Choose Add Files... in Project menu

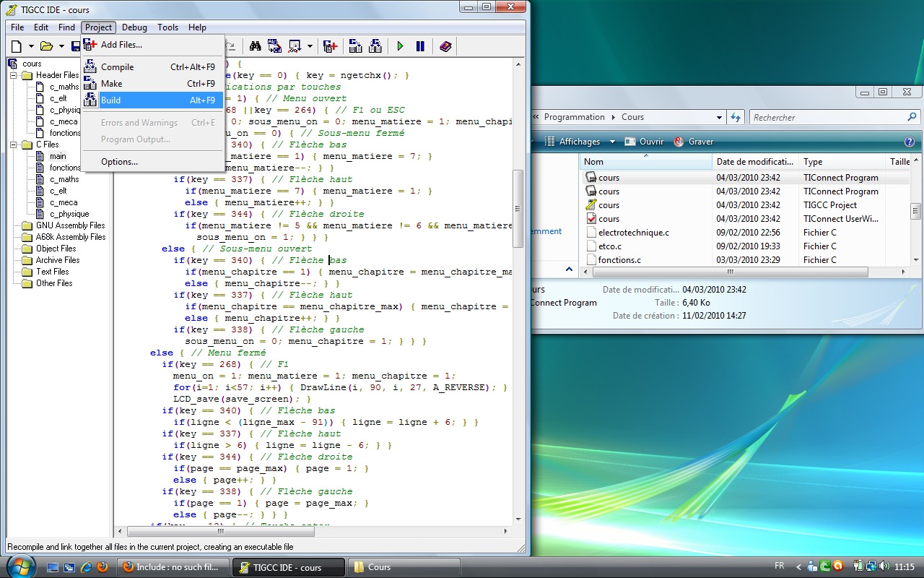[x=153, y=45]
